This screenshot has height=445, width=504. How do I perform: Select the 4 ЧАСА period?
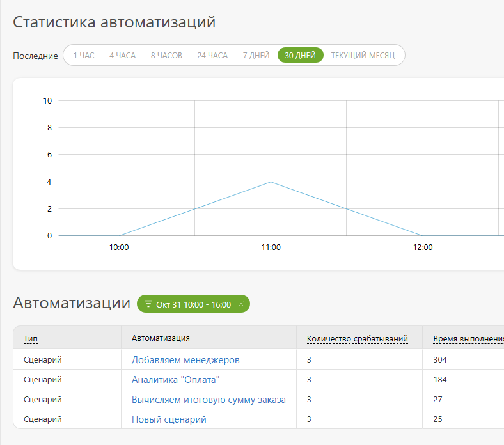coord(122,55)
